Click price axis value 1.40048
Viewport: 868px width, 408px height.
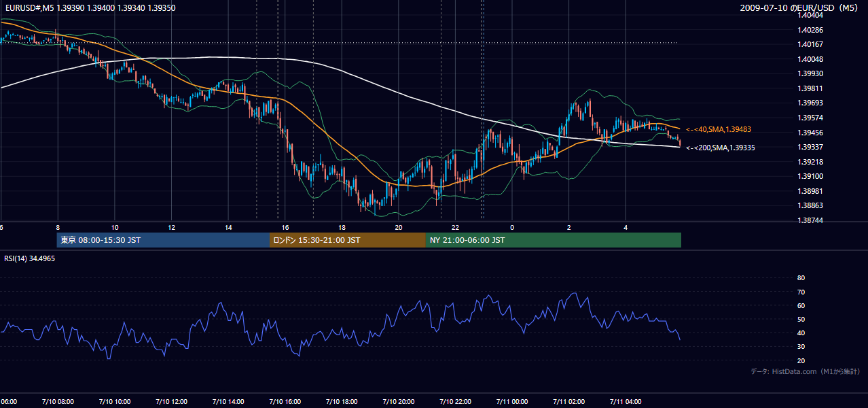tap(810, 59)
